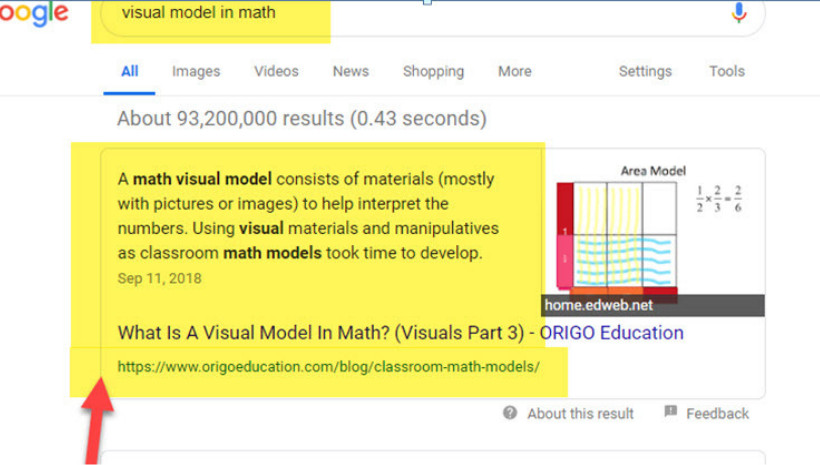This screenshot has height=465, width=820.
Task: Click the 'About 93,200,000 results' text
Action: [302, 119]
